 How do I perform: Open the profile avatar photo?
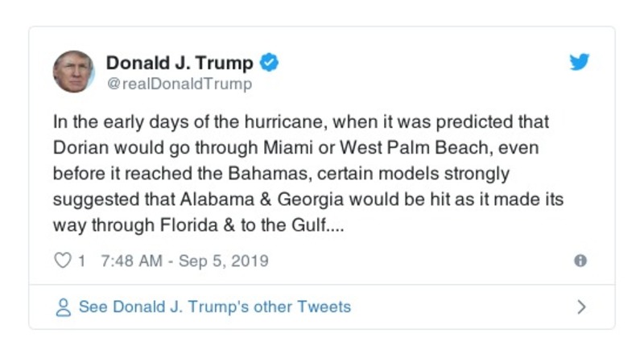[73, 71]
